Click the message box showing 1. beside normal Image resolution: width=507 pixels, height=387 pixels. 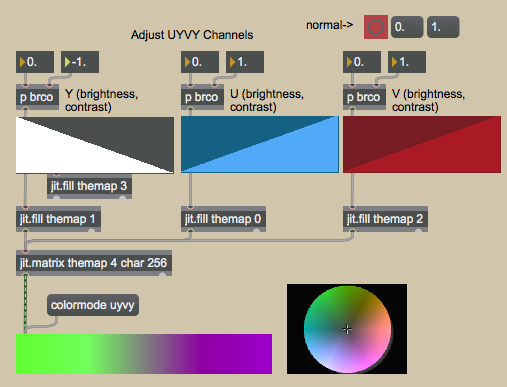[x=443, y=27]
